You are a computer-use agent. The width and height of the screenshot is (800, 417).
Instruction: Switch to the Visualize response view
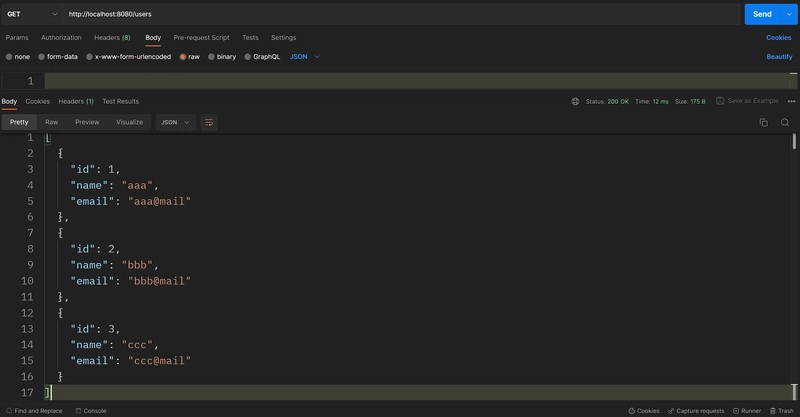pyautogui.click(x=130, y=122)
